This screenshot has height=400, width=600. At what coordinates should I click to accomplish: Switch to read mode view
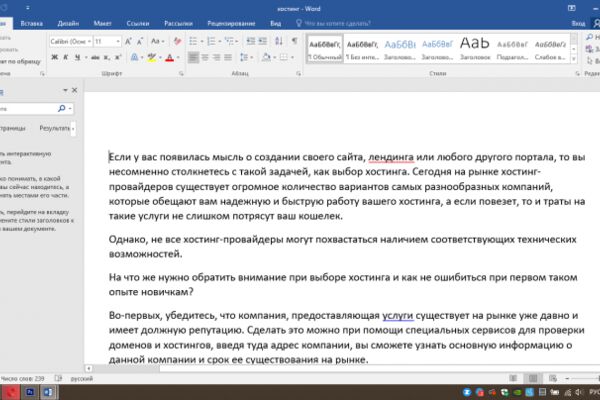point(513,379)
